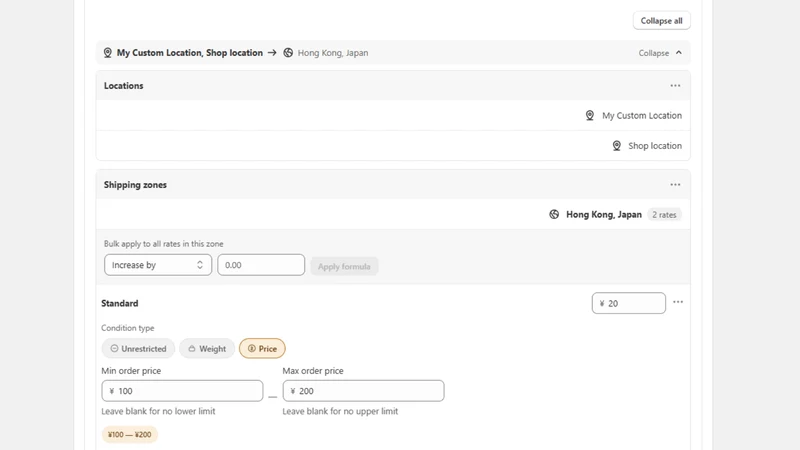Click the Apply formula button
This screenshot has height=450, width=800.
pyautogui.click(x=344, y=266)
